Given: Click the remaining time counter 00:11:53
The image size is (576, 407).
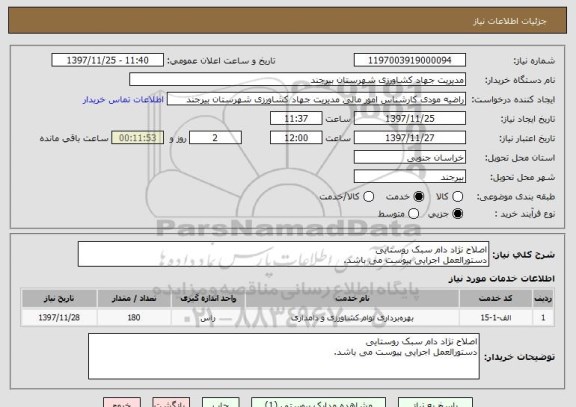Looking at the screenshot, I should pyautogui.click(x=138, y=138).
